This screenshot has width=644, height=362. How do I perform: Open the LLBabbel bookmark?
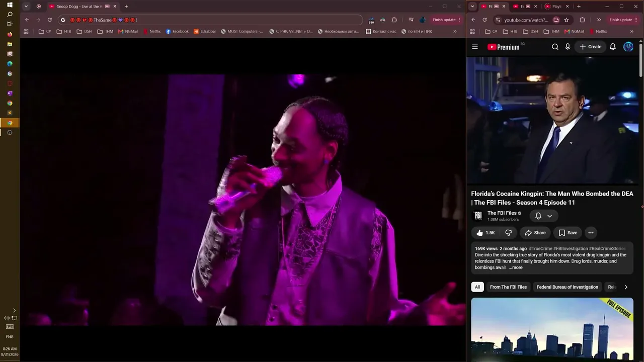pos(205,31)
